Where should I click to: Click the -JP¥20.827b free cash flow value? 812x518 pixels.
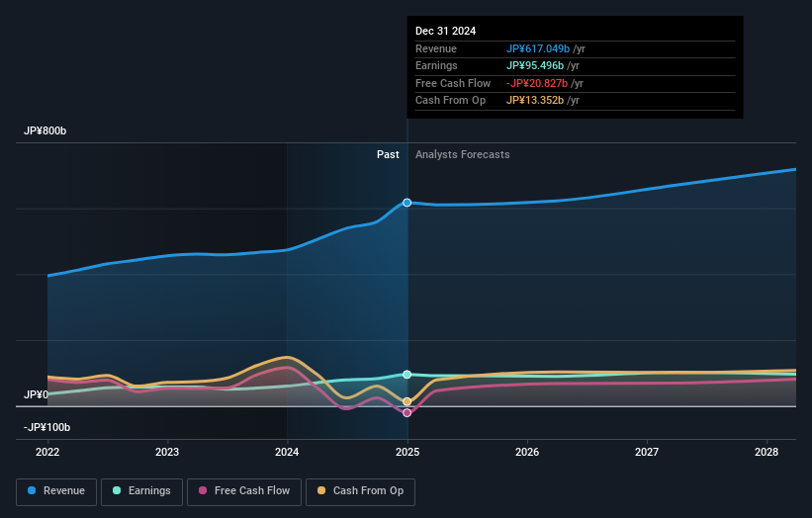coord(537,83)
